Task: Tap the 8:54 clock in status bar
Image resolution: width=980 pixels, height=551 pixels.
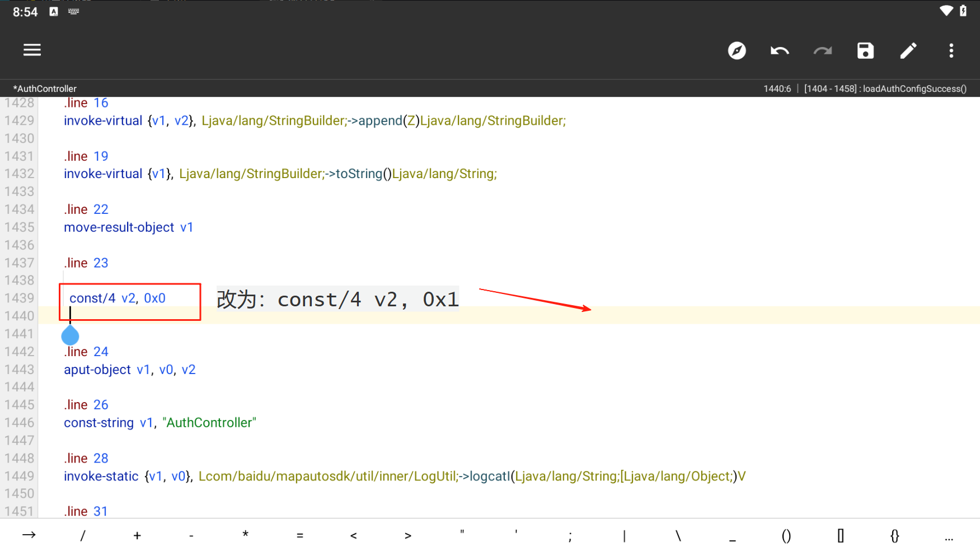Action: (x=25, y=12)
